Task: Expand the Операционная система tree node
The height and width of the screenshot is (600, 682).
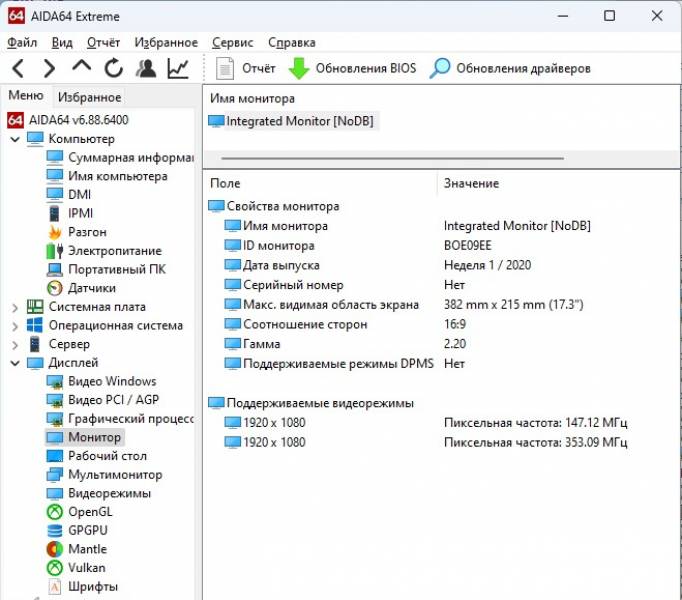Action: (15, 326)
